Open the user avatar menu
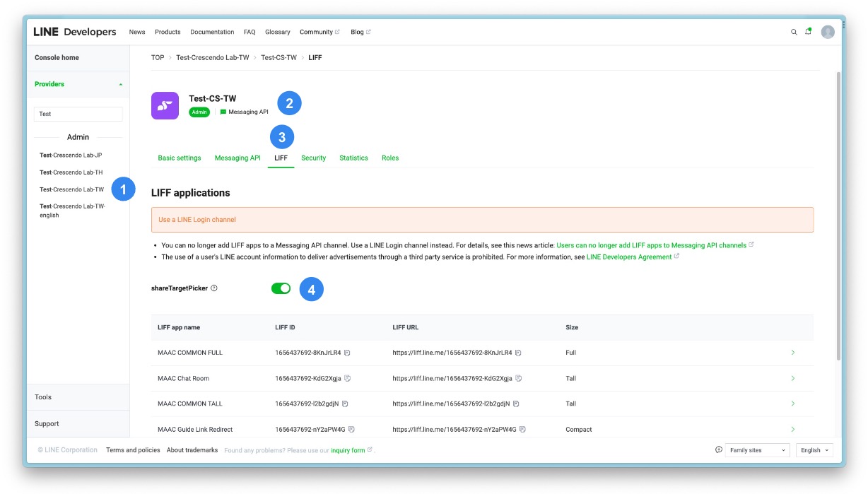This screenshot has width=868, height=494. click(828, 32)
